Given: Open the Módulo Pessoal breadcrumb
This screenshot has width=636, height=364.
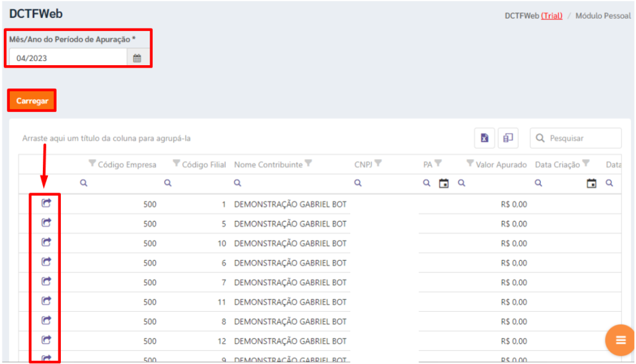Looking at the screenshot, I should coord(603,16).
